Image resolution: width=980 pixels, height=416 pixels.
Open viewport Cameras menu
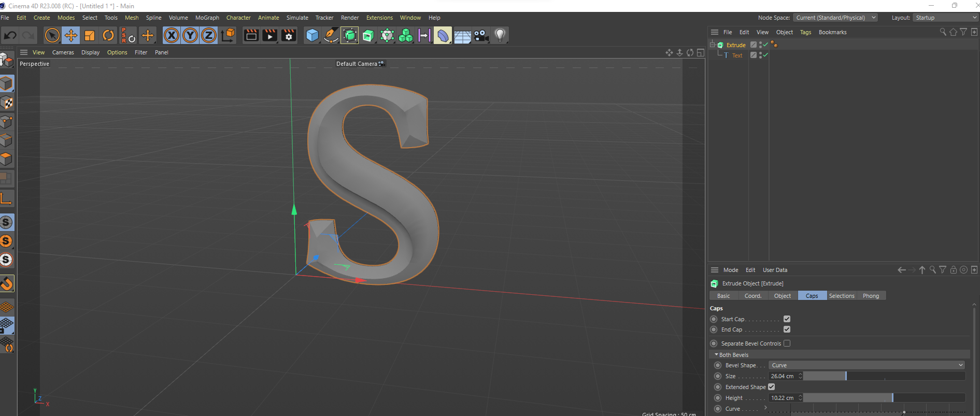click(63, 52)
